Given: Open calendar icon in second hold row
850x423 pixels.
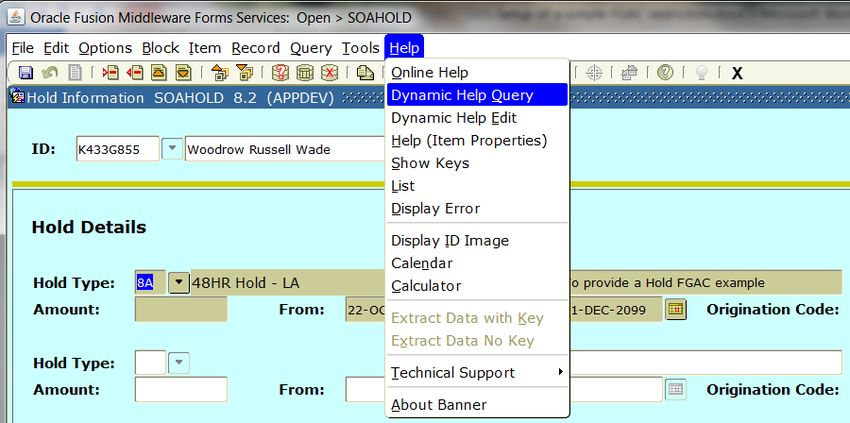Looking at the screenshot, I should pyautogui.click(x=675, y=389).
